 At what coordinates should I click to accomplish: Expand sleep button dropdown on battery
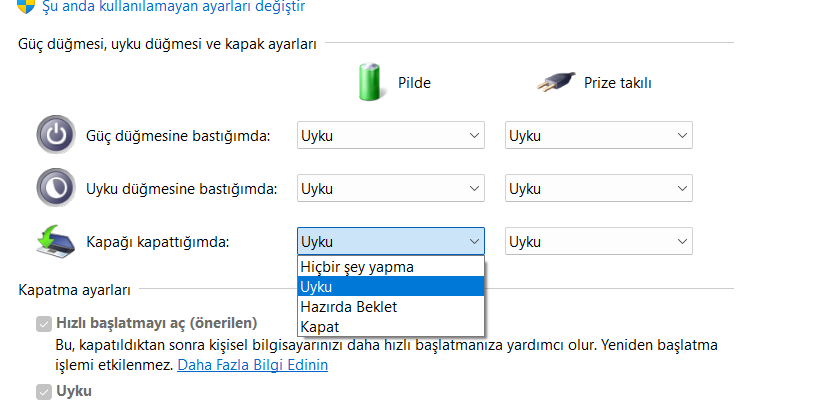[x=391, y=189]
